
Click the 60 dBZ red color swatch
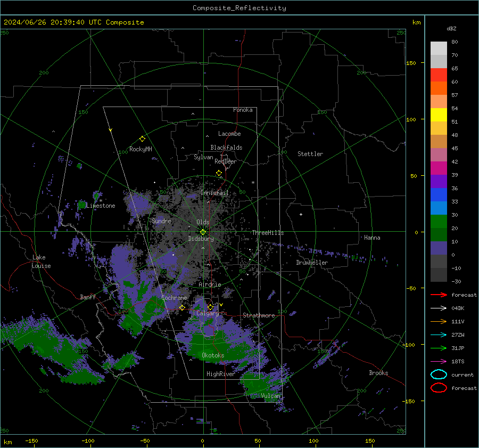coord(439,75)
